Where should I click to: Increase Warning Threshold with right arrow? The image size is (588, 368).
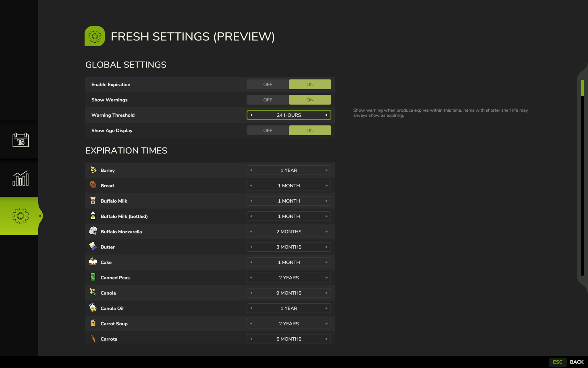(326, 115)
